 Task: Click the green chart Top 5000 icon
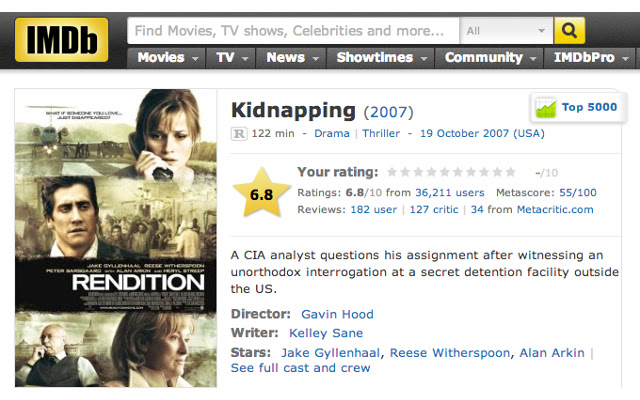click(546, 108)
